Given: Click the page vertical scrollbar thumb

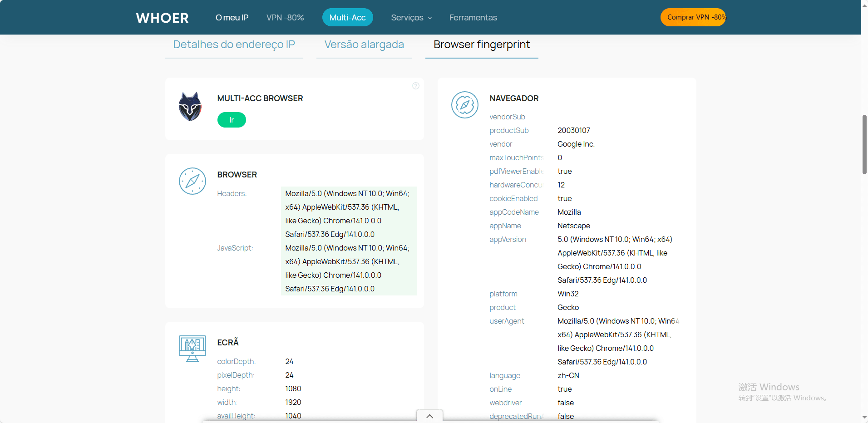Looking at the screenshot, I should [864, 144].
